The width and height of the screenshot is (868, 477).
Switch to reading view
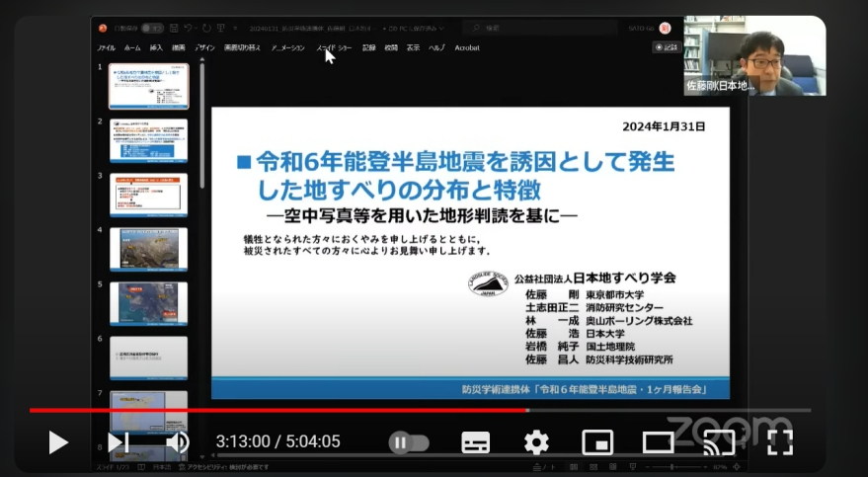pos(613,467)
